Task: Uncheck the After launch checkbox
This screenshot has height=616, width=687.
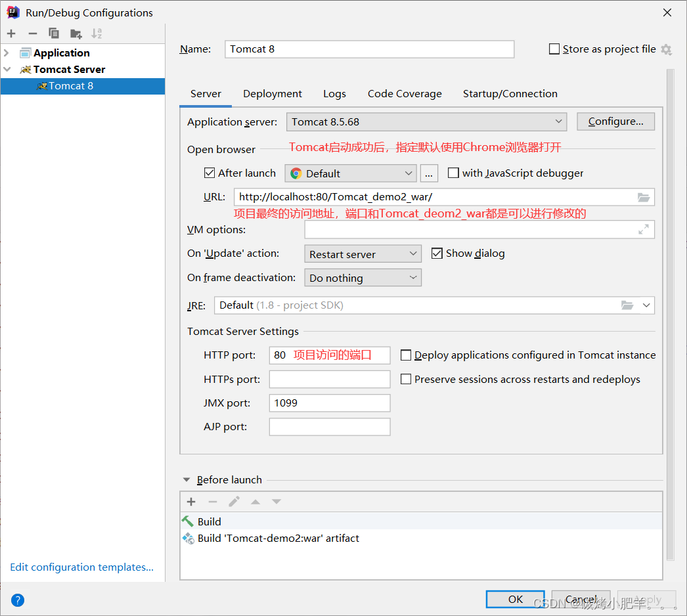Action: [210, 173]
